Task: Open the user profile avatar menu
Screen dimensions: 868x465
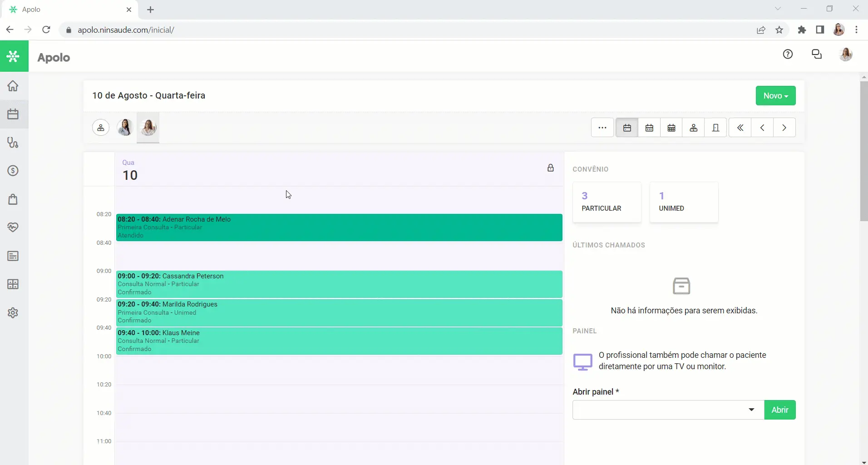Action: tap(846, 54)
